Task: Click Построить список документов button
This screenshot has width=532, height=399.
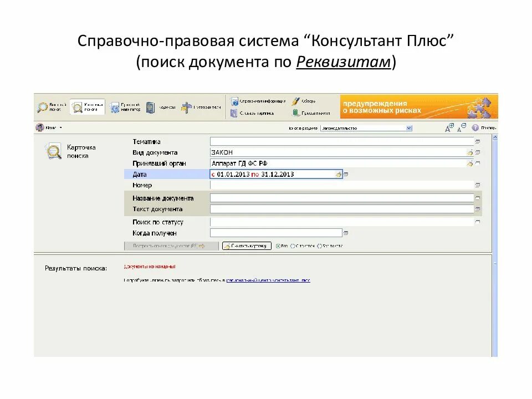Action: [171, 246]
